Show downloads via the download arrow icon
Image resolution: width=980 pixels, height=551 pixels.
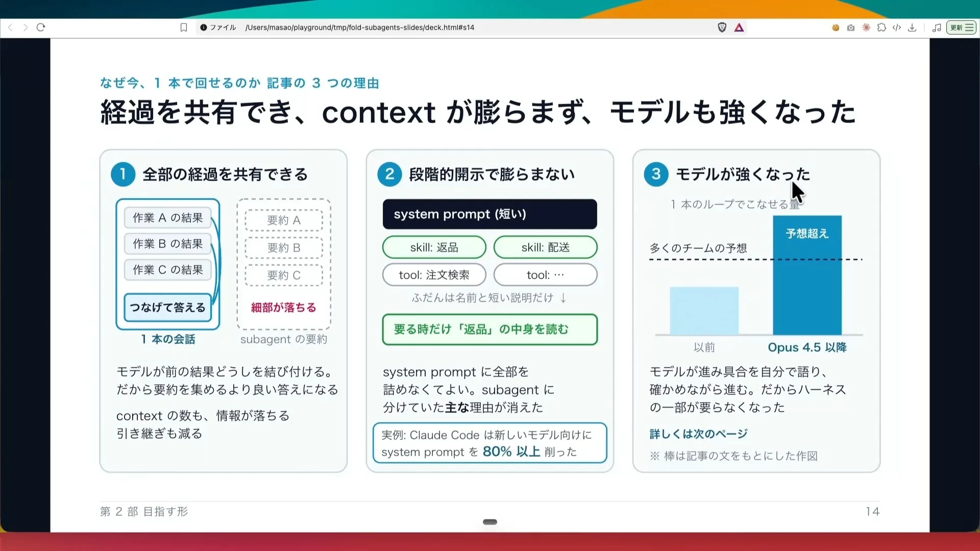pyautogui.click(x=912, y=28)
